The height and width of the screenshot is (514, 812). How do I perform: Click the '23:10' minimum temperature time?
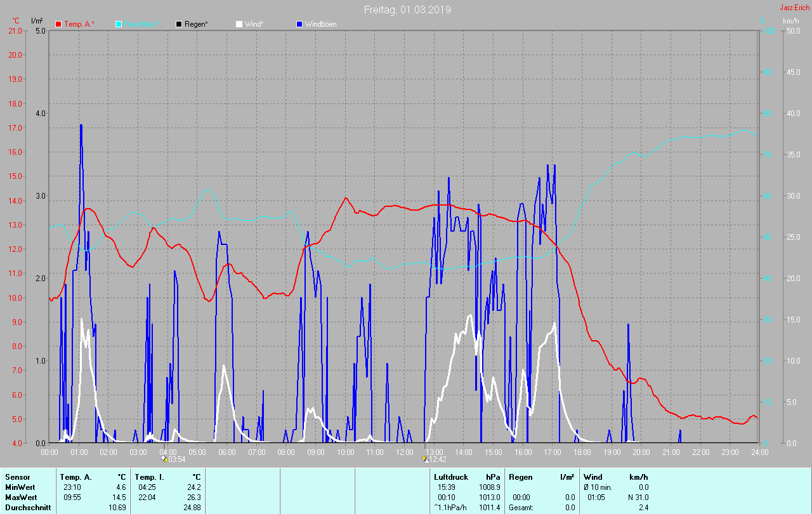(x=72, y=487)
